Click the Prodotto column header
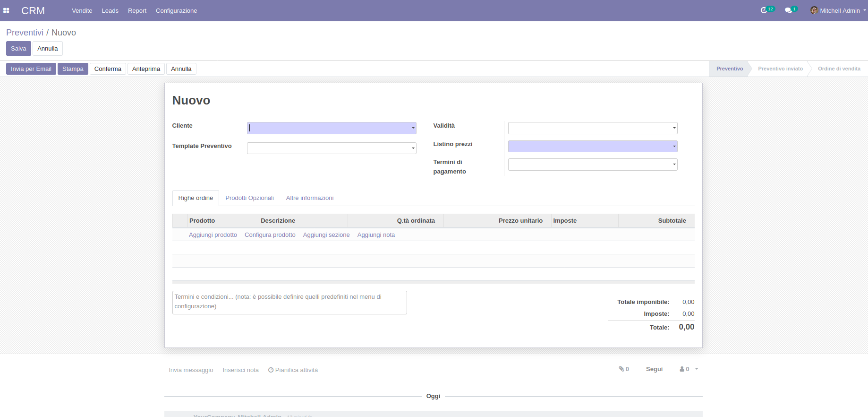Viewport: 868px width, 417px height. pyautogui.click(x=223, y=221)
